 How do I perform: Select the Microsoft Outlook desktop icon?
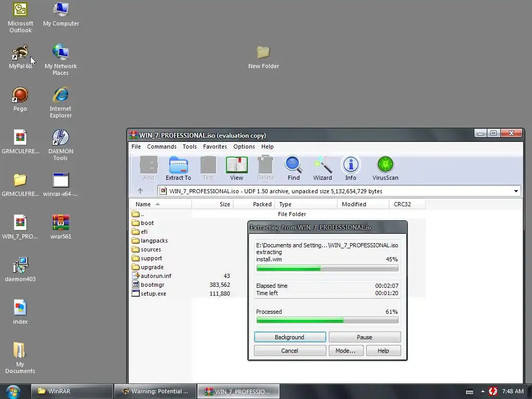20,18
